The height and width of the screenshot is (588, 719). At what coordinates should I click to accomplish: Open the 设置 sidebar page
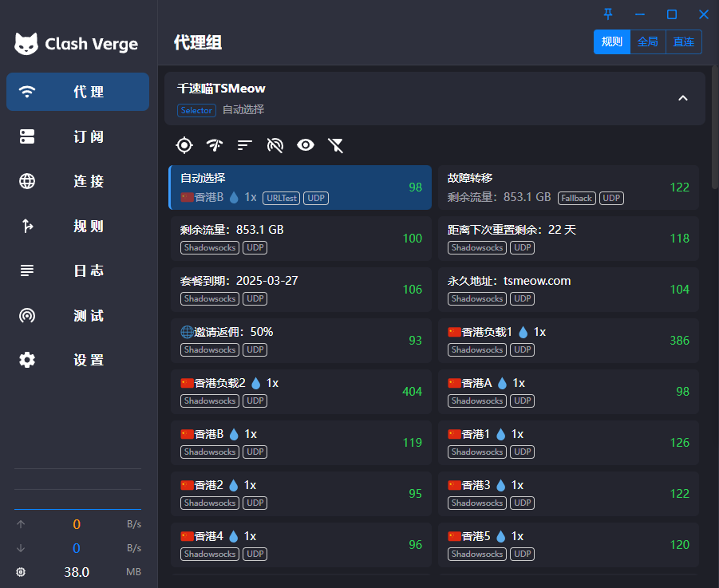pos(77,360)
